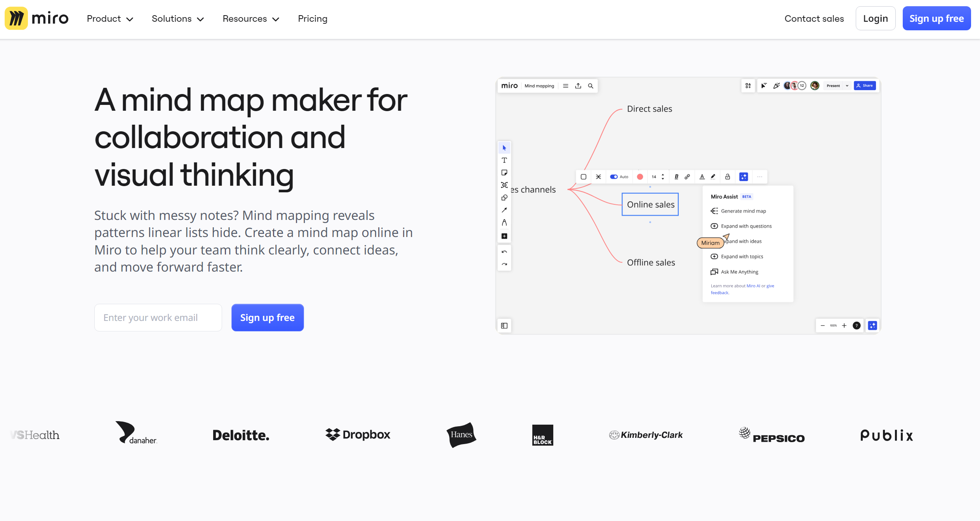
Task: Toggle the bottom-left panel sidebar icon
Action: point(504,326)
